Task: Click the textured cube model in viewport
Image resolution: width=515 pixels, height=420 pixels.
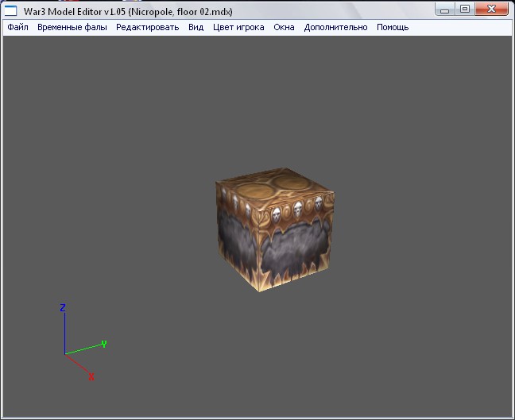Action: tap(275, 229)
